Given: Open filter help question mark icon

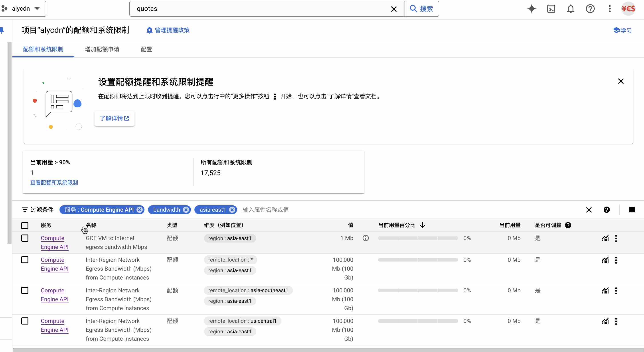Looking at the screenshot, I should pyautogui.click(x=606, y=210).
